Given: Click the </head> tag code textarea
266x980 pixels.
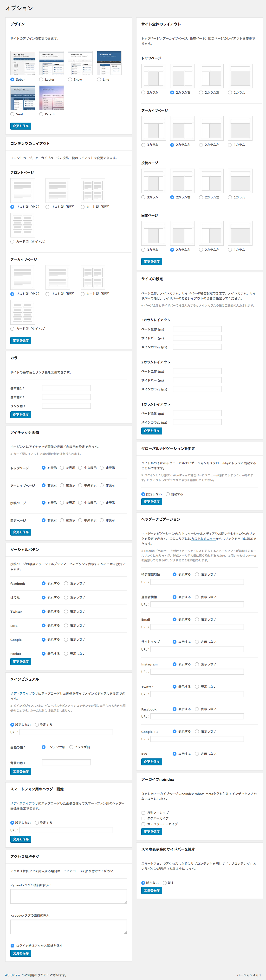Looking at the screenshot, I should click(69, 897).
